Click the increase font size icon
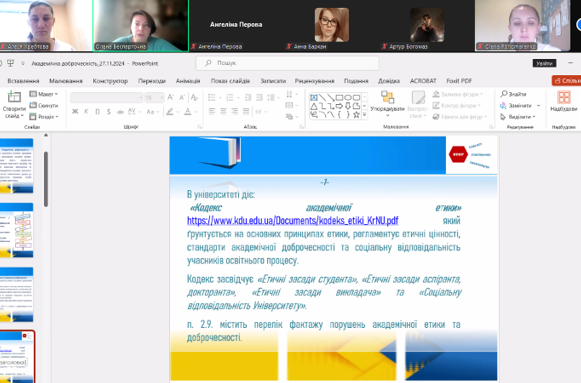 pos(170,97)
